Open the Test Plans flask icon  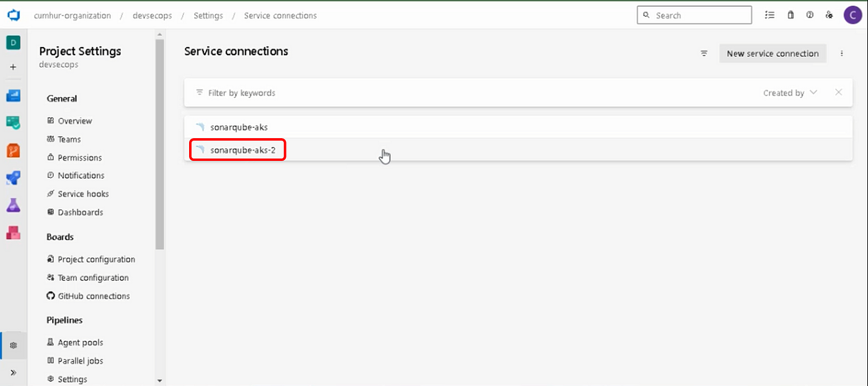13,205
